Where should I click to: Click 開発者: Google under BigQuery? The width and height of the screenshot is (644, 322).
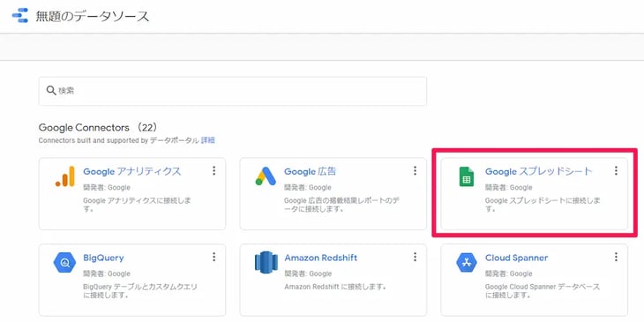click(107, 273)
